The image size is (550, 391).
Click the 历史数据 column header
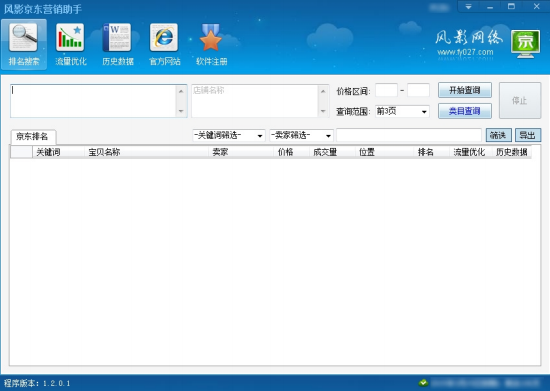coord(511,152)
